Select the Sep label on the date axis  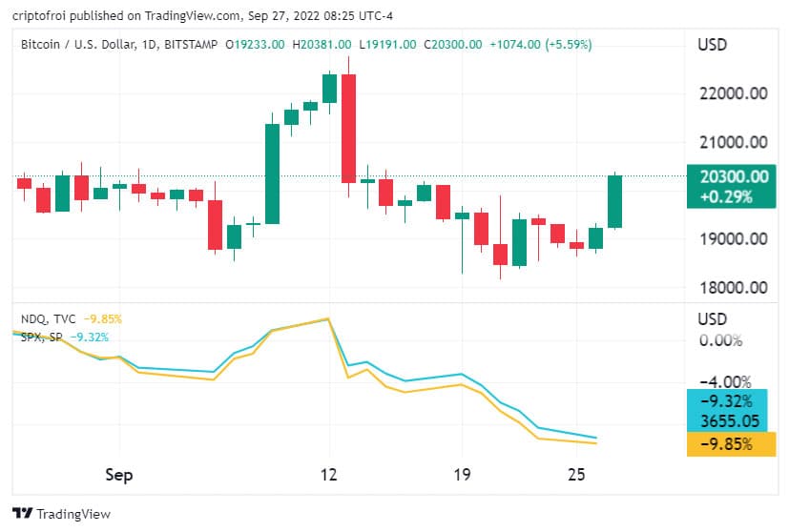point(119,474)
